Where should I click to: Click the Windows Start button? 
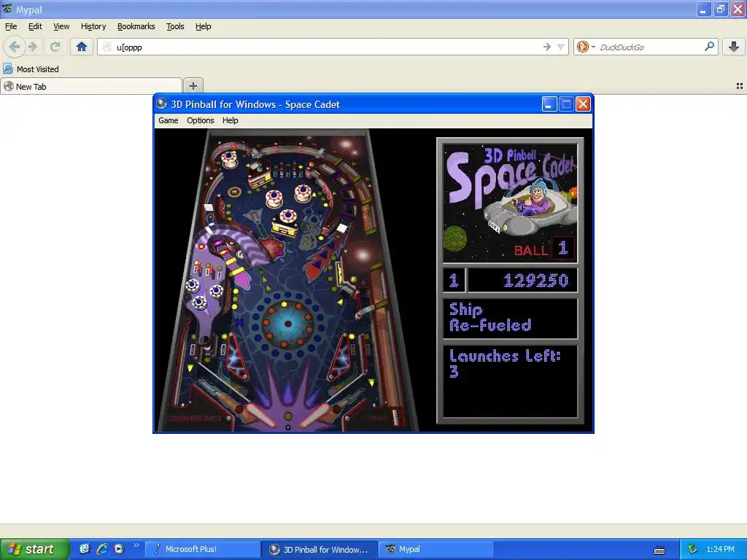35,549
